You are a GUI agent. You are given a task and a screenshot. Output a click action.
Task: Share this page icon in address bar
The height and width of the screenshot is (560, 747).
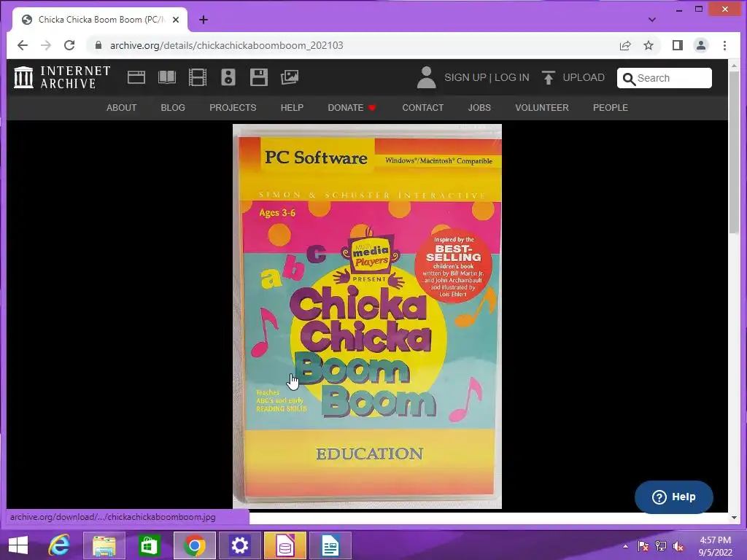tap(625, 45)
